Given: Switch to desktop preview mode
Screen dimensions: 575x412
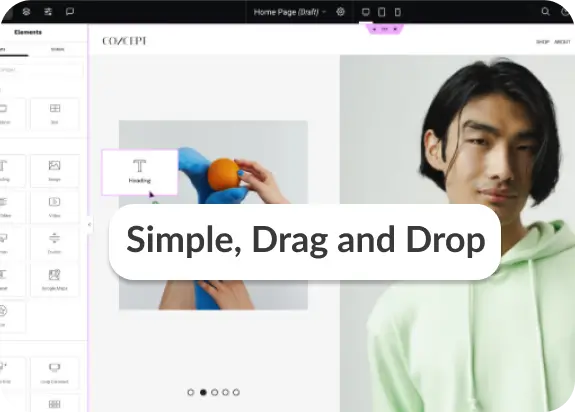Looking at the screenshot, I should click(x=366, y=12).
